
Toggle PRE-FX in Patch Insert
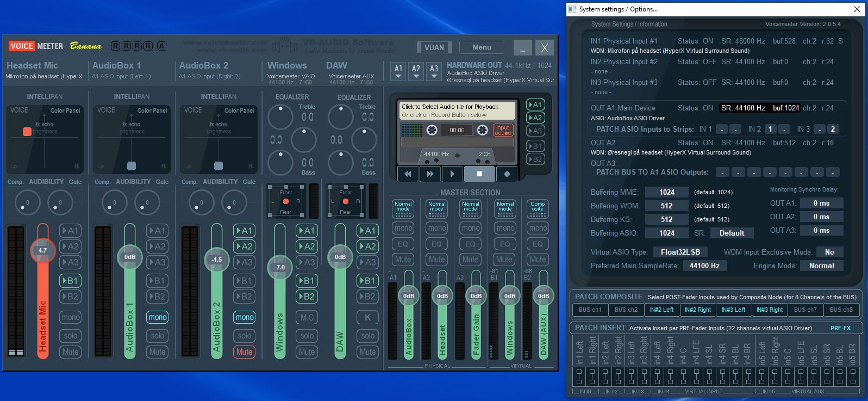(x=840, y=328)
